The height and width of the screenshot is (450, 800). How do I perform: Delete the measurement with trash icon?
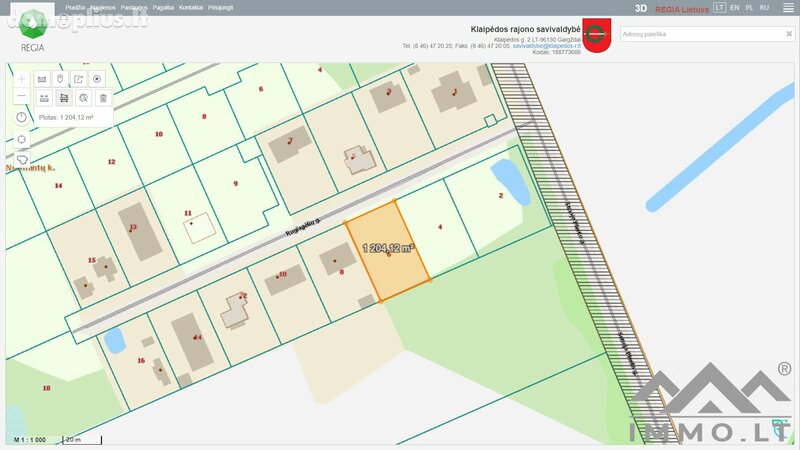tap(103, 98)
